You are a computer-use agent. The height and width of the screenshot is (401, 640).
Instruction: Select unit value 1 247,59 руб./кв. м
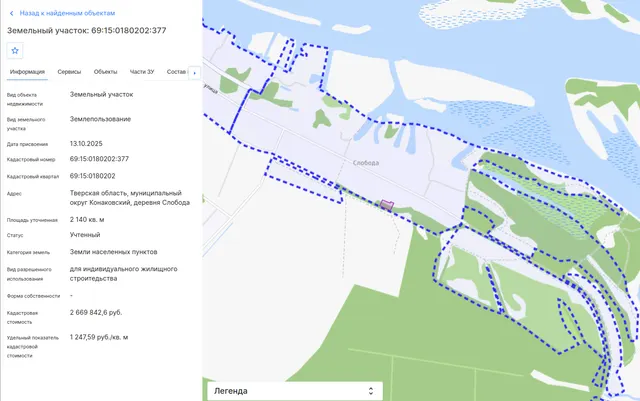tap(99, 337)
